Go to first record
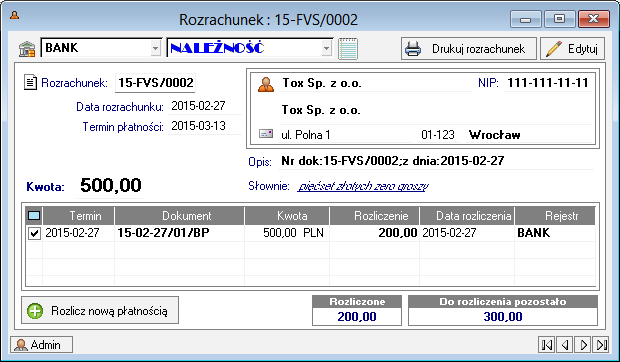620x362 pixels. click(547, 345)
